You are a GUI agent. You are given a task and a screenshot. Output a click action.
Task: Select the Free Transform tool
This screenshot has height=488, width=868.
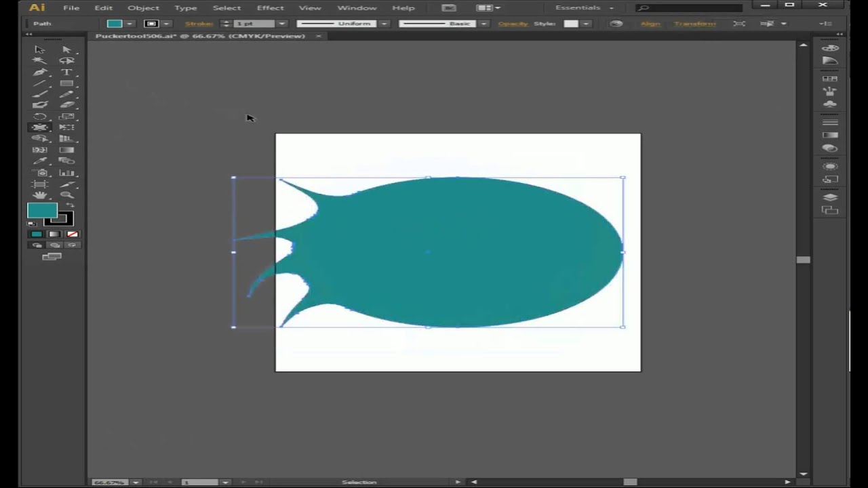coord(66,127)
